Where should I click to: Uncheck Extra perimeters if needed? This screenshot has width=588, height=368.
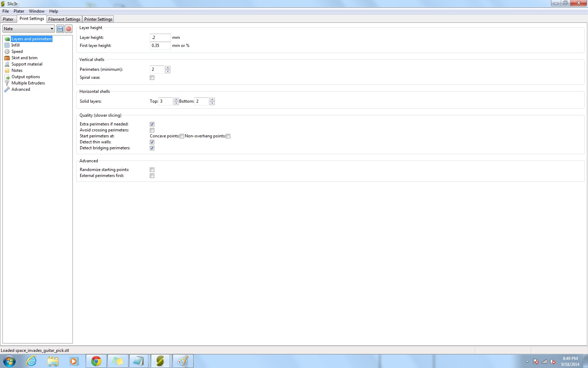152,124
